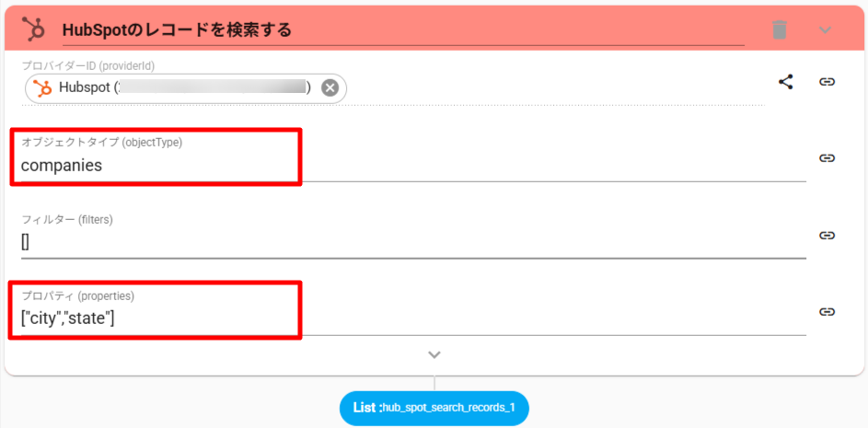
Task: Click the HubSpot logo in the header
Action: (34, 29)
